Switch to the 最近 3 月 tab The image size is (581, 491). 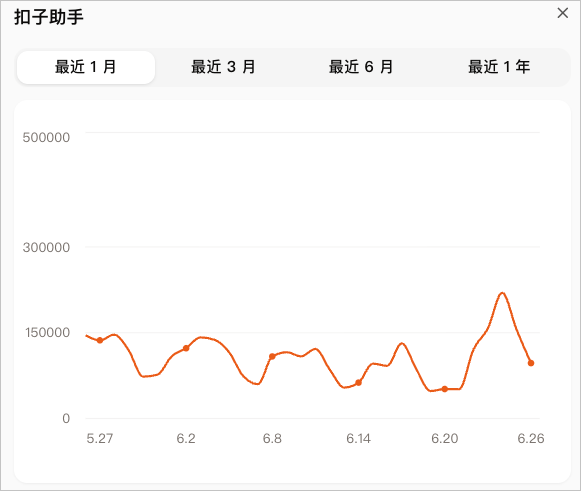tap(223, 67)
